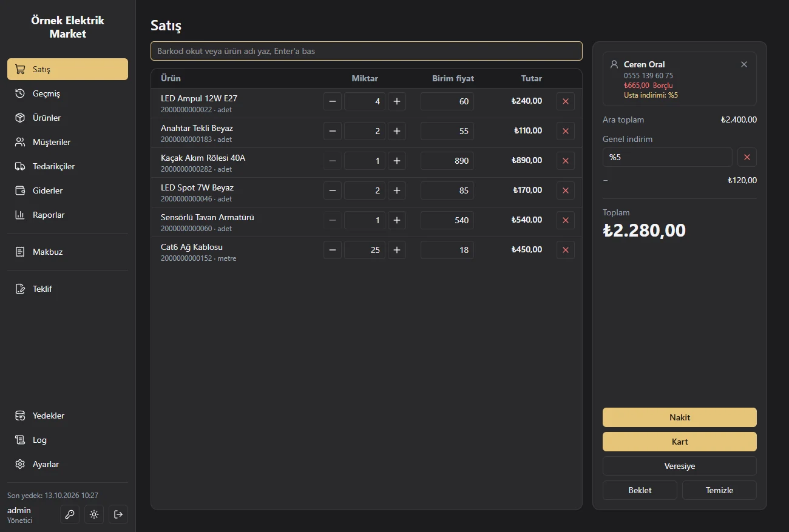Click the scroll icon beside Log
789x532 pixels.
point(20,440)
